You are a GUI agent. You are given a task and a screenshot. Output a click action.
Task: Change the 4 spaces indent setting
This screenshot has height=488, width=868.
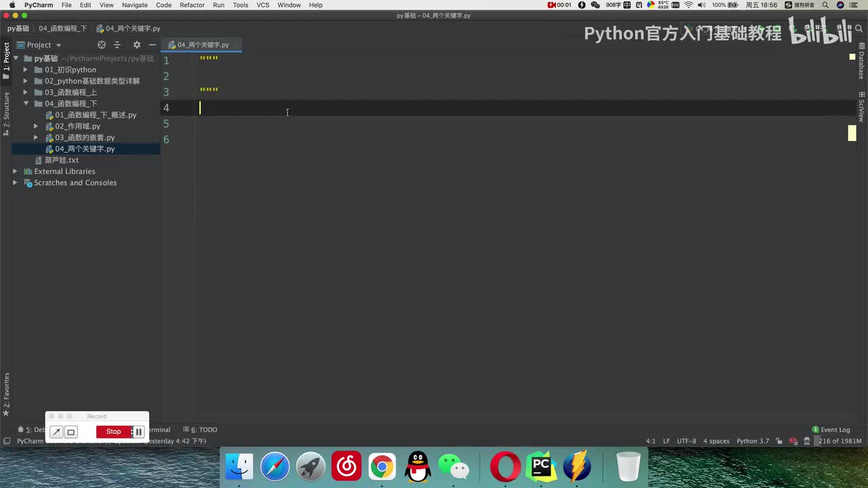(x=716, y=441)
